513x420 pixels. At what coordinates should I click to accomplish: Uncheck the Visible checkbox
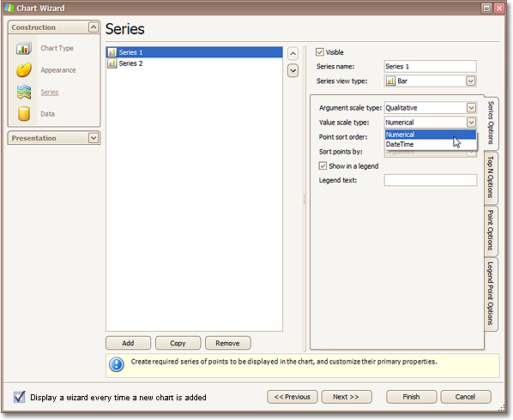click(x=320, y=52)
